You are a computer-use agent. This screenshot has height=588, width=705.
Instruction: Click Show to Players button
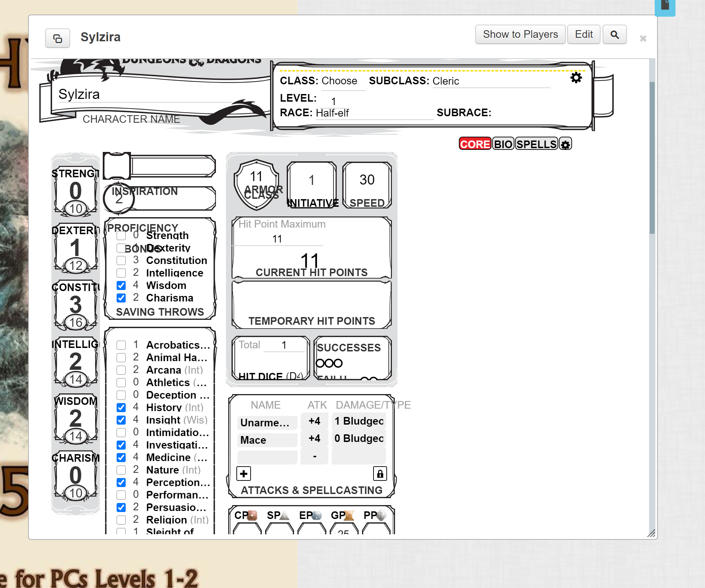click(520, 34)
